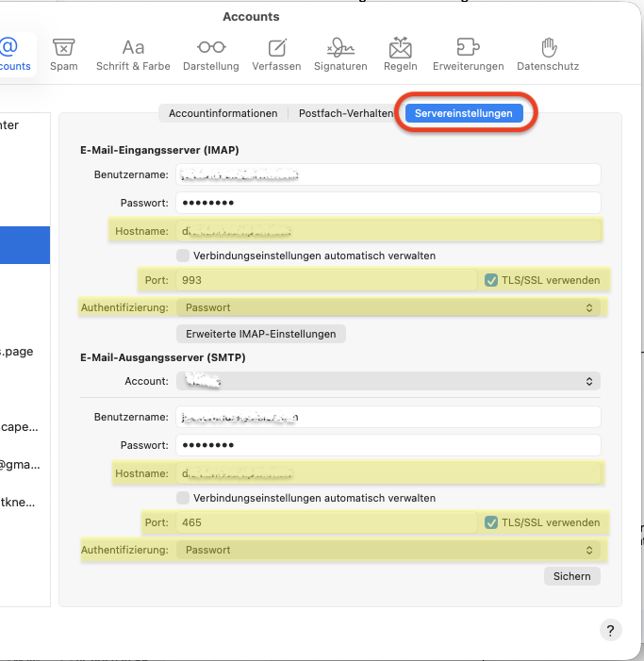
Task: Click the IMAP Hostname field
Action: coord(388,231)
